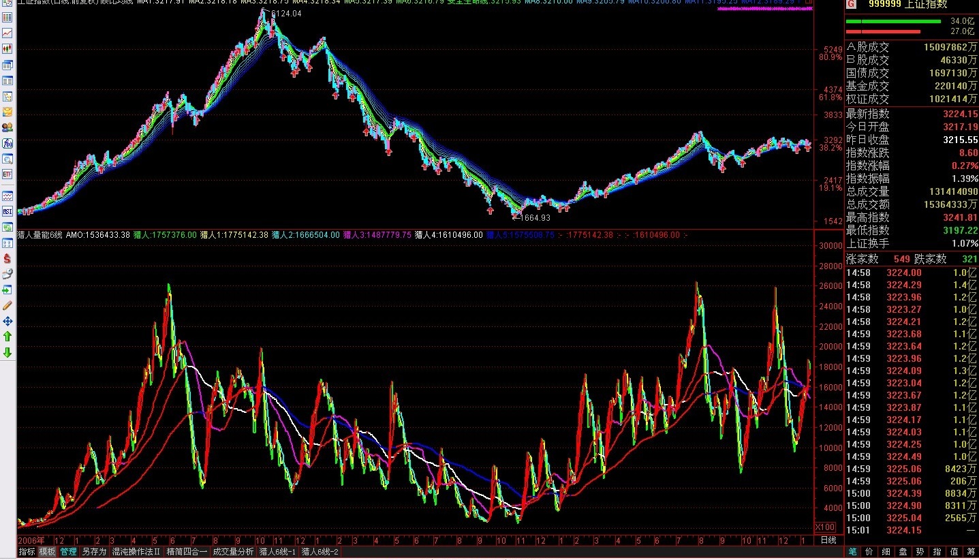Click the red dollar sign icon
Viewport: 979px width, 560px height.
7,258
